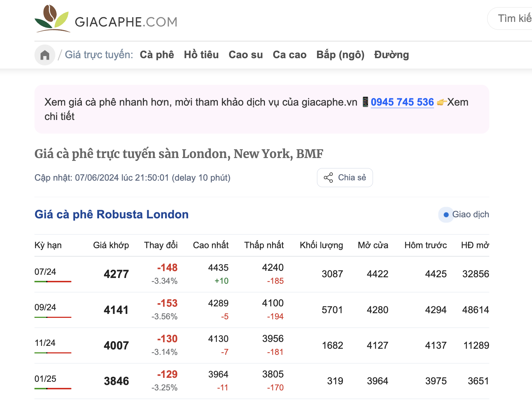The width and height of the screenshot is (532, 408).
Task: Focus the Tìm kiếm search field
Action: (510, 19)
